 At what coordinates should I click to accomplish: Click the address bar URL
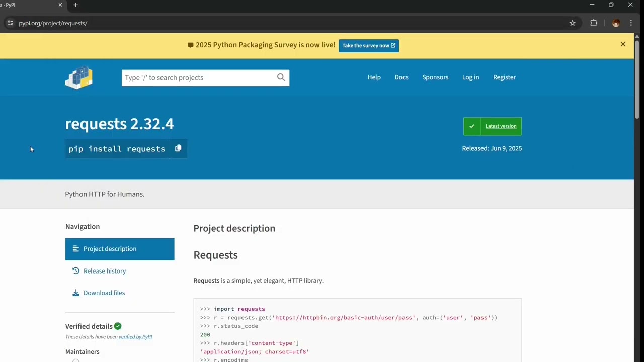click(53, 23)
